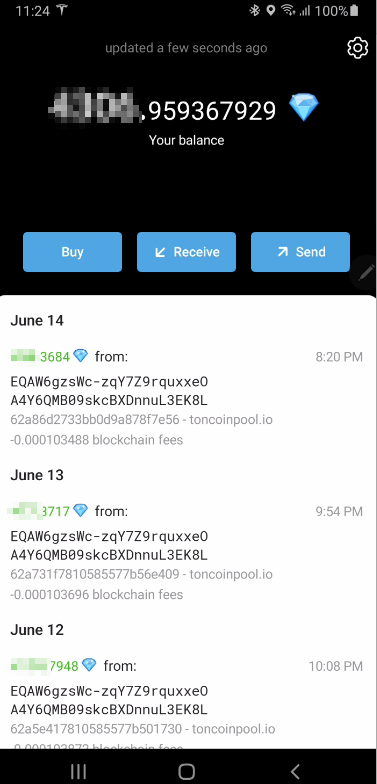Tap the 8:20 PM transaction timestamp

click(x=339, y=357)
